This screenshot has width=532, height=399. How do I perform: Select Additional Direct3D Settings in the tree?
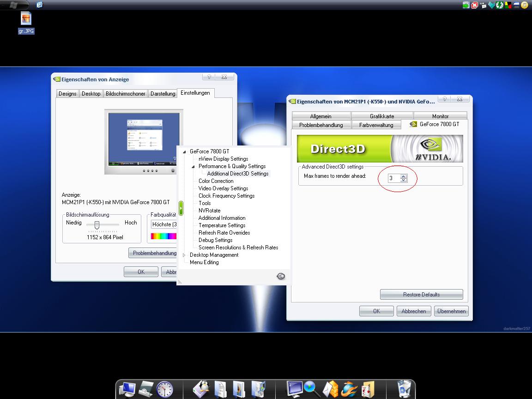coord(238,174)
